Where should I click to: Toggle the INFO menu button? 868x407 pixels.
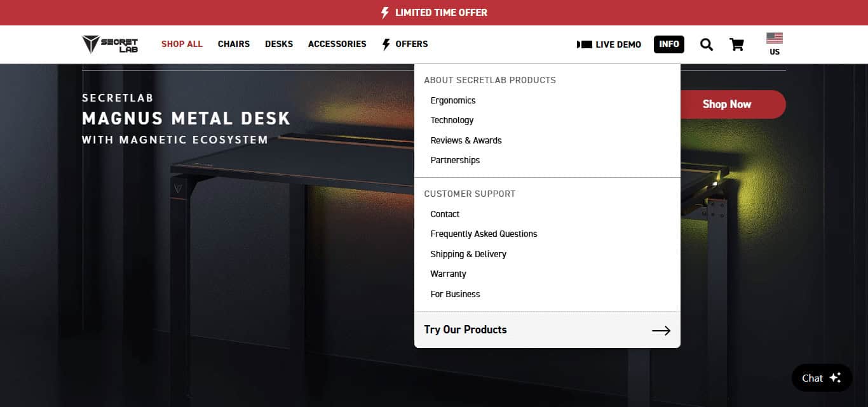669,44
